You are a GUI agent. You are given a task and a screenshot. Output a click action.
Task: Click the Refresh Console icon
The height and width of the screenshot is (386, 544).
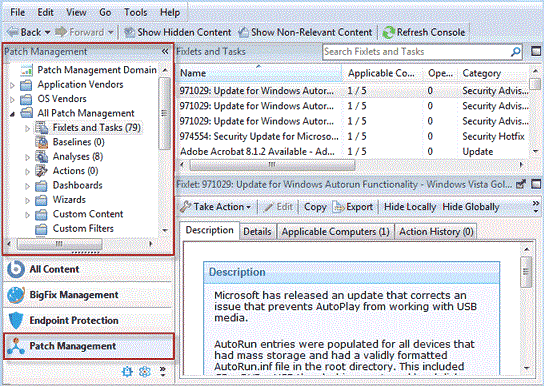tap(389, 33)
